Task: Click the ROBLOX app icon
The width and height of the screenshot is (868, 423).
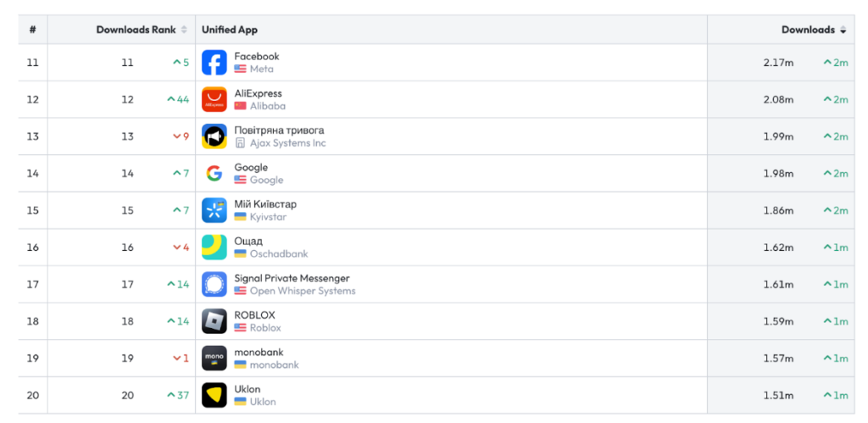Action: [x=214, y=321]
